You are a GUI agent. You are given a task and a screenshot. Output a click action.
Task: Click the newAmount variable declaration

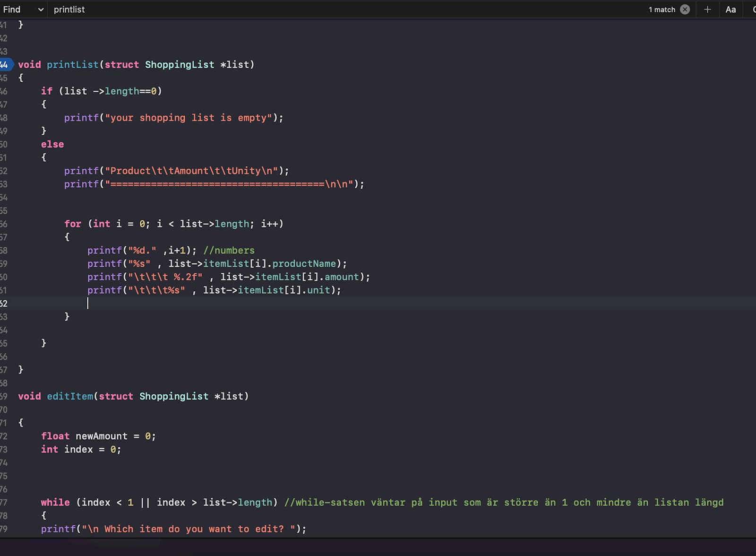(x=102, y=436)
